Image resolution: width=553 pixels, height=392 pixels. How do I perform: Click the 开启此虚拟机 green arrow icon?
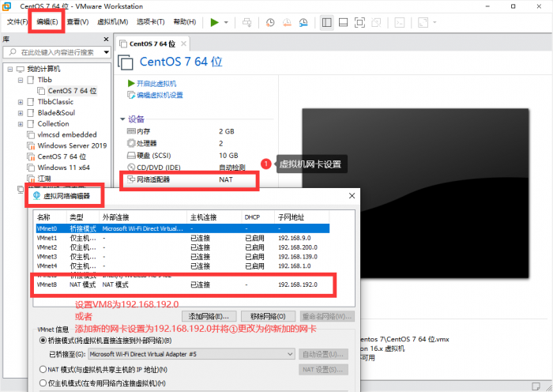click(130, 83)
